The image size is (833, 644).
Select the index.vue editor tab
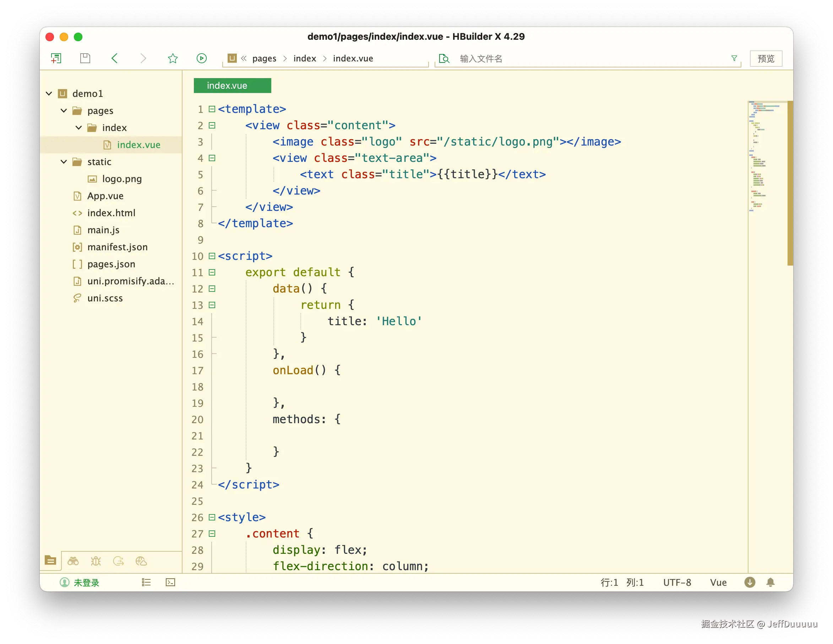point(232,86)
